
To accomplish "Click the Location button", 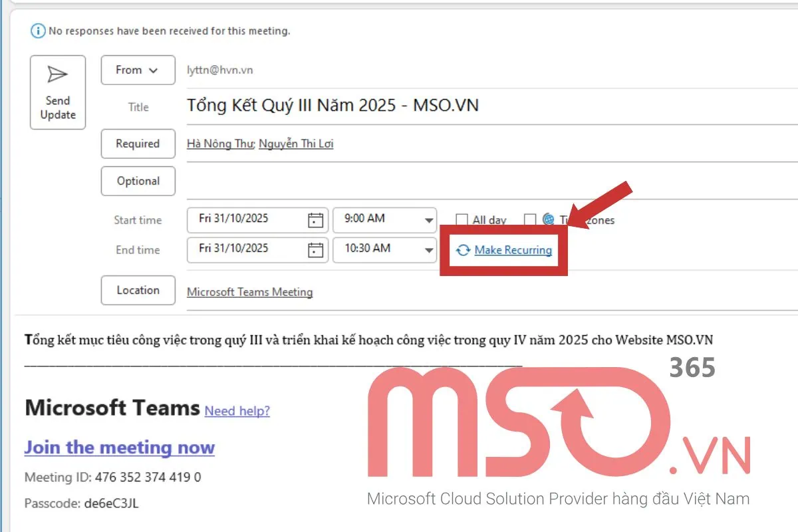I will click(x=138, y=290).
